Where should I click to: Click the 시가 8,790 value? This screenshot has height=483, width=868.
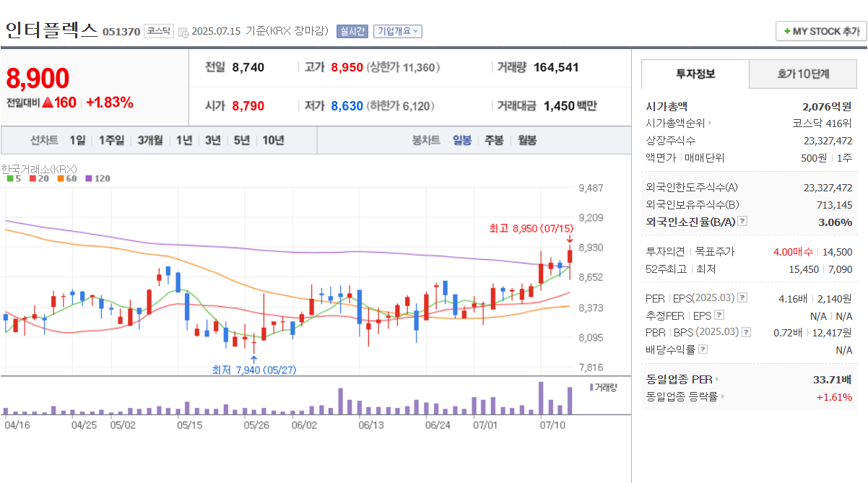pos(248,106)
